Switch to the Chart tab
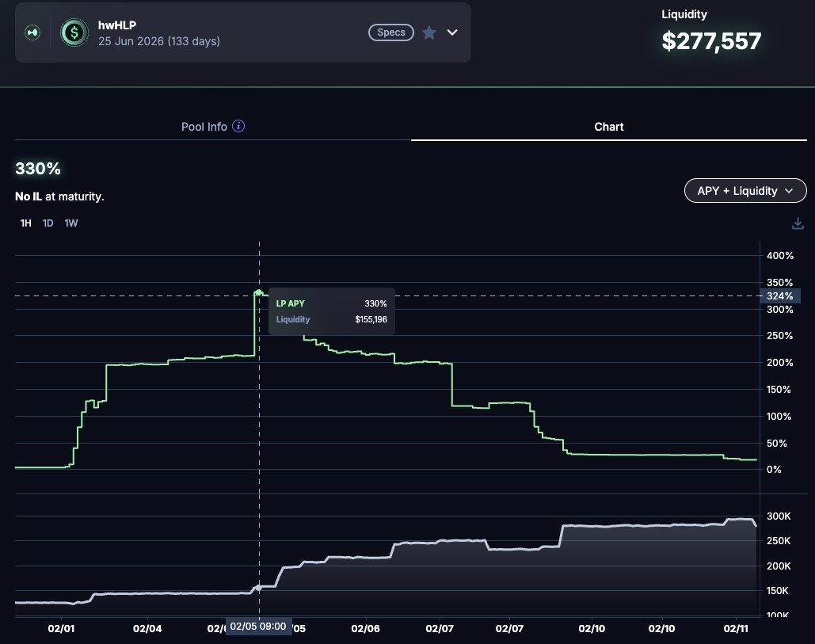Viewport: 815px width, 644px height. [x=608, y=126]
